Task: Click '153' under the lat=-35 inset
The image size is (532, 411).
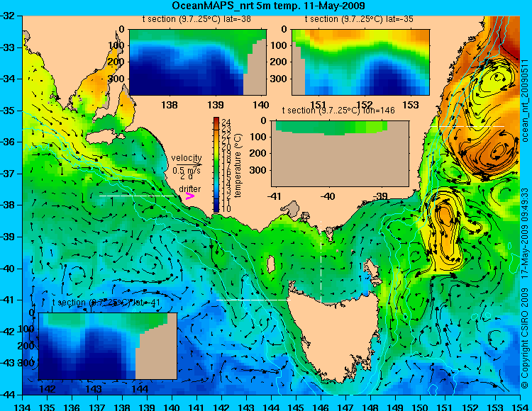Action: (411, 105)
